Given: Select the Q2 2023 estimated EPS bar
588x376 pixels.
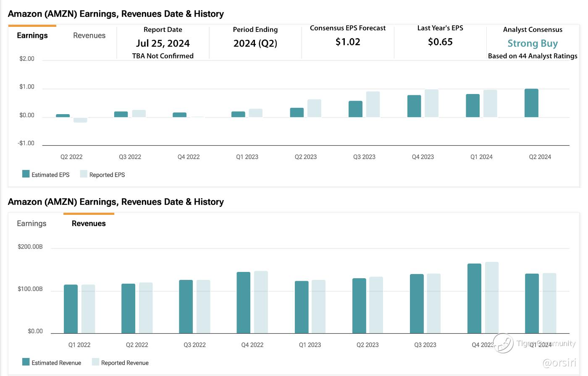Looking at the screenshot, I should click(297, 112).
